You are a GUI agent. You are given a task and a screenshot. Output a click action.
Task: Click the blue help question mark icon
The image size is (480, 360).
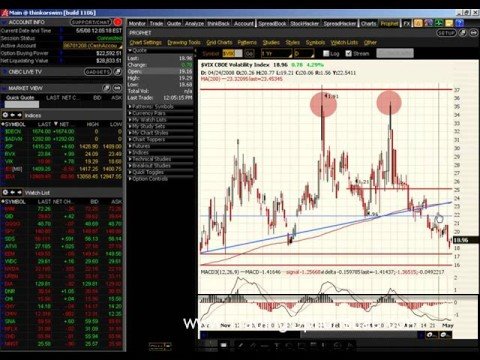point(459,23)
